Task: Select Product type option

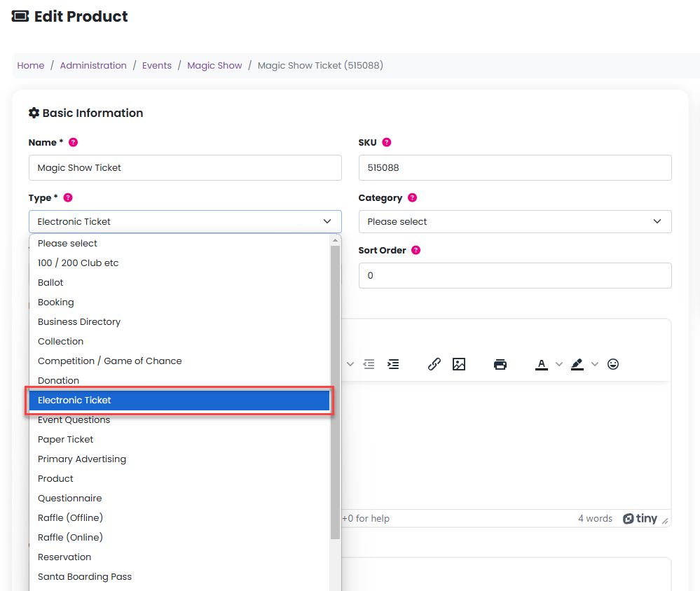Action: pos(179,479)
